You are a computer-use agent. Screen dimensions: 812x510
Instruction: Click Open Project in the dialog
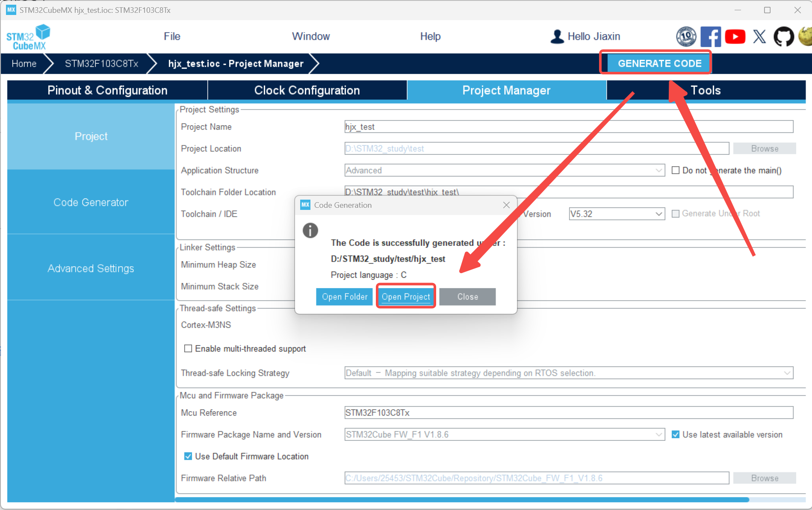406,297
